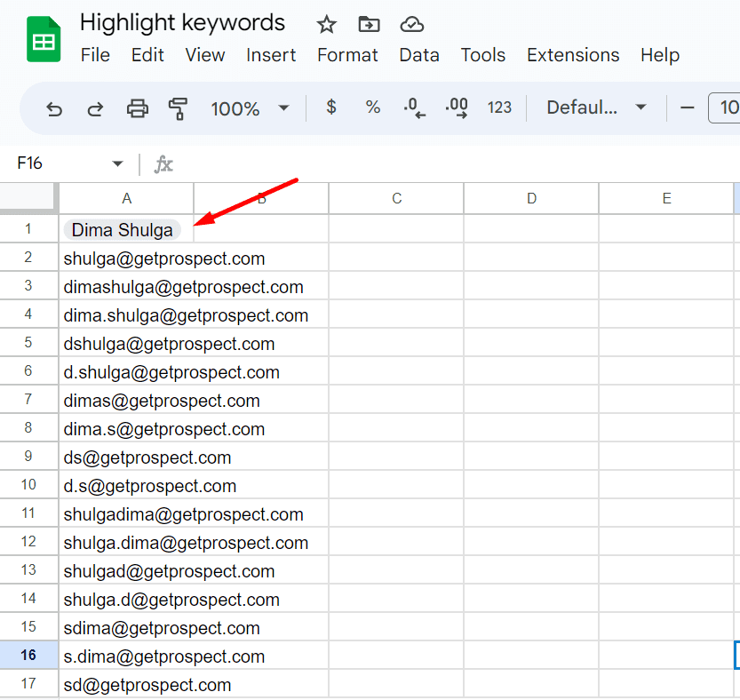Format as percent
Viewport: 740px width, 700px height.
[x=373, y=107]
